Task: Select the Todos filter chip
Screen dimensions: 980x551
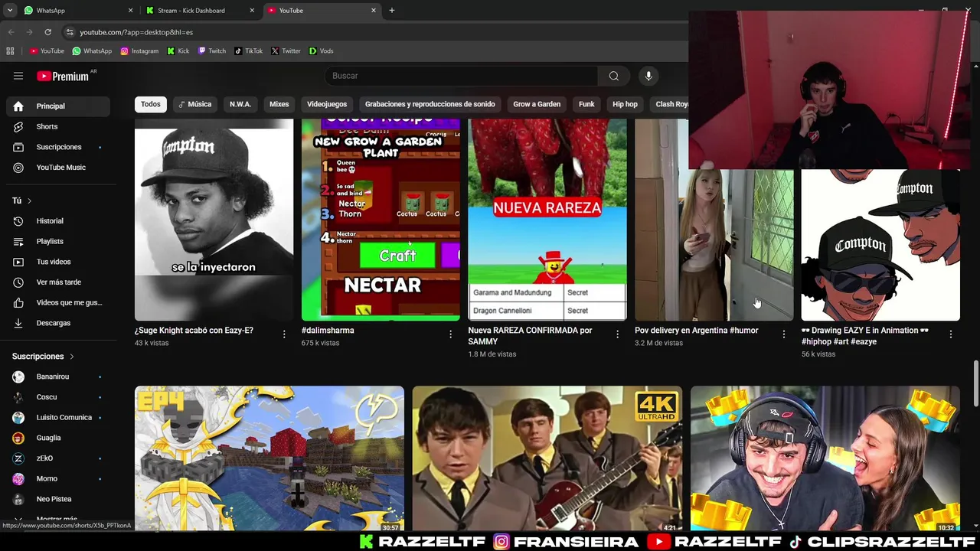Action: click(151, 104)
